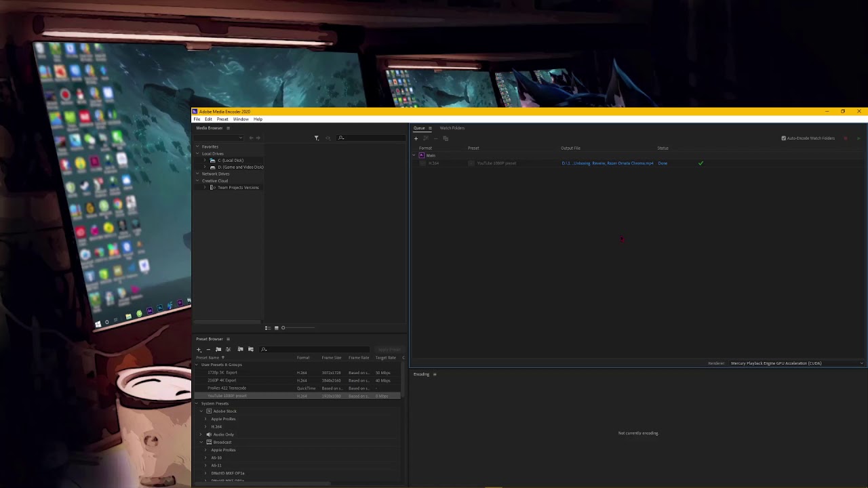Screen dimensions: 868x488
Task: Collapse the Local Drives section
Action: pyautogui.click(x=197, y=154)
